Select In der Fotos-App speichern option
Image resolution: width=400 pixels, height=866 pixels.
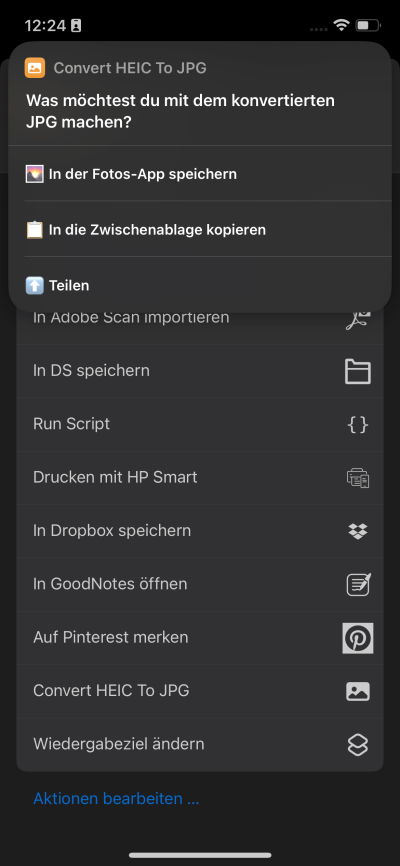tap(200, 174)
